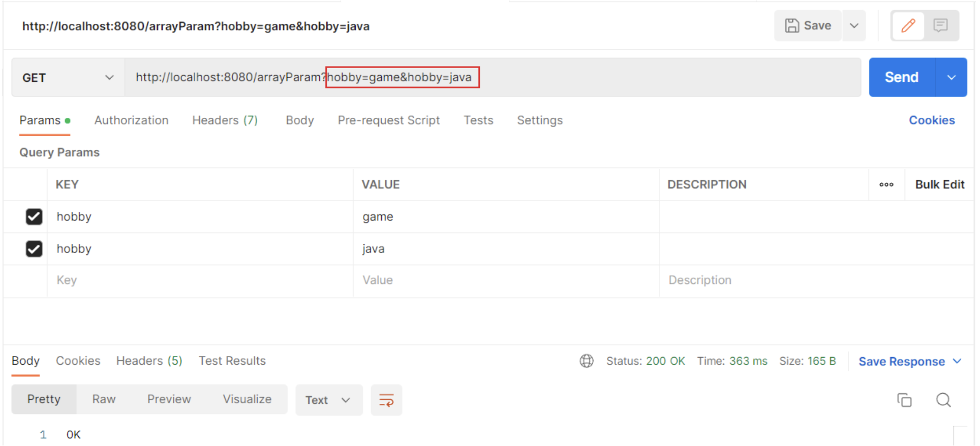Viewport: 980px width, 446px height.
Task: Open the GET method dropdown
Action: pyautogui.click(x=68, y=77)
